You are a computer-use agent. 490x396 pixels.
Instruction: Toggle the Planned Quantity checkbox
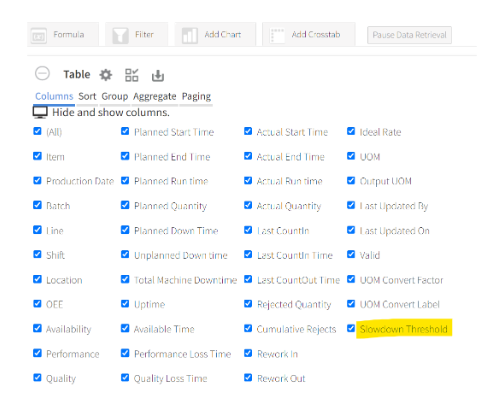pos(125,205)
